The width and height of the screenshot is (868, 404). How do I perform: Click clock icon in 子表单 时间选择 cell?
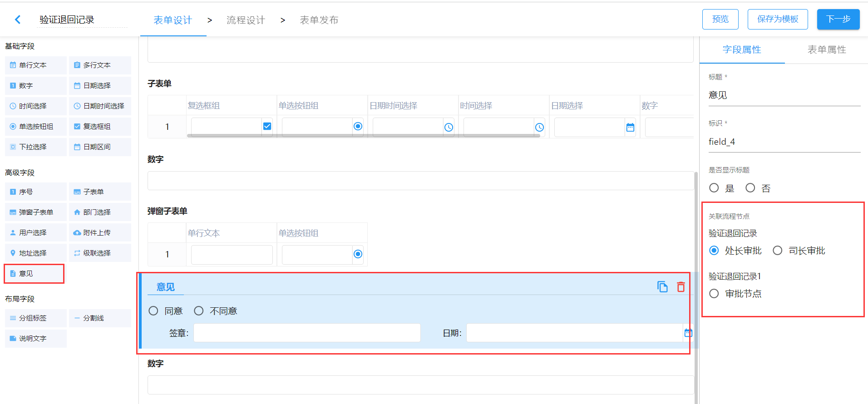click(x=539, y=128)
